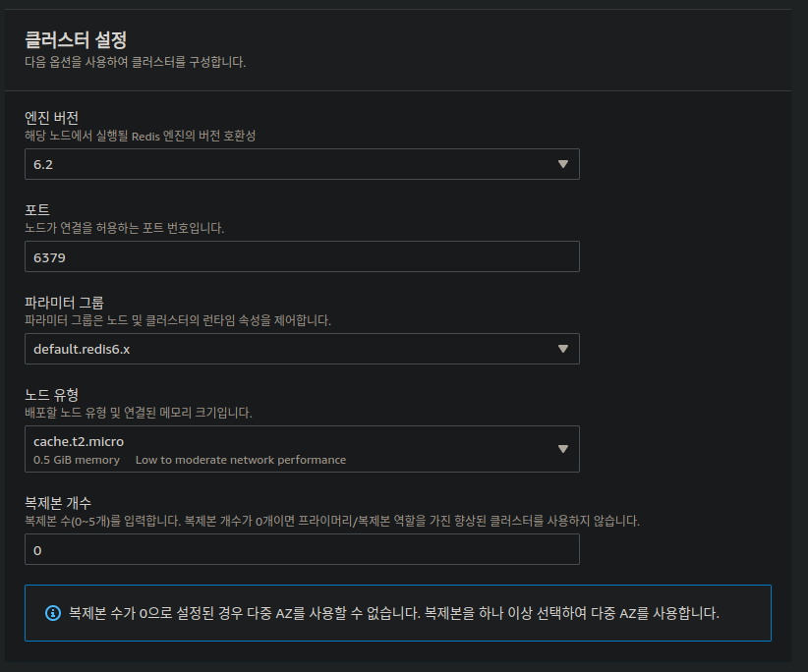Open the 파라미터 그룹 dropdown default.redis6.x

pos(302,349)
